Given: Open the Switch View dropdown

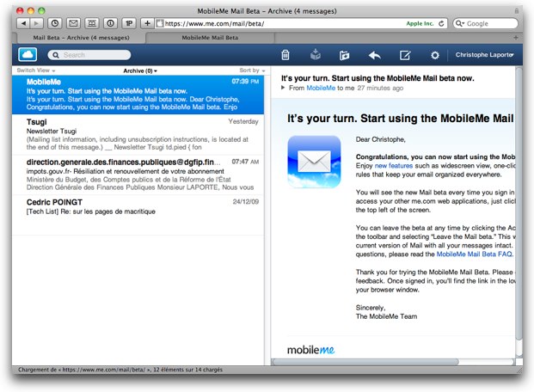Looking at the screenshot, I should (x=36, y=70).
